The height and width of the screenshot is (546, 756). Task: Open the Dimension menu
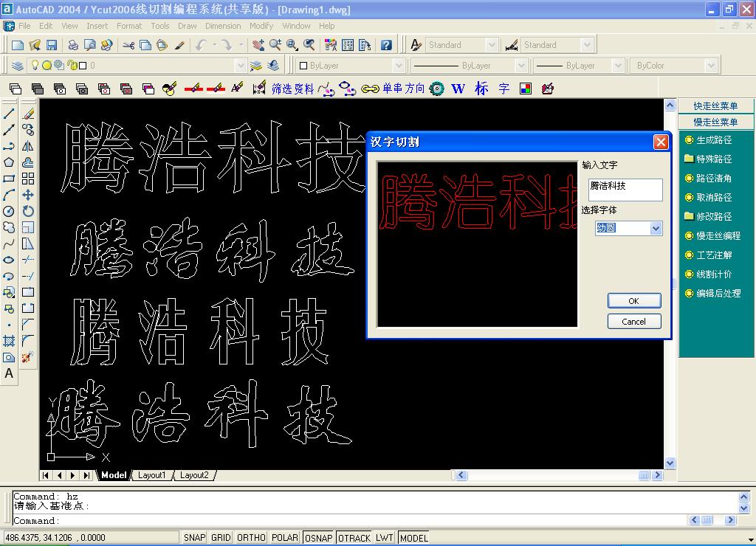pos(223,26)
